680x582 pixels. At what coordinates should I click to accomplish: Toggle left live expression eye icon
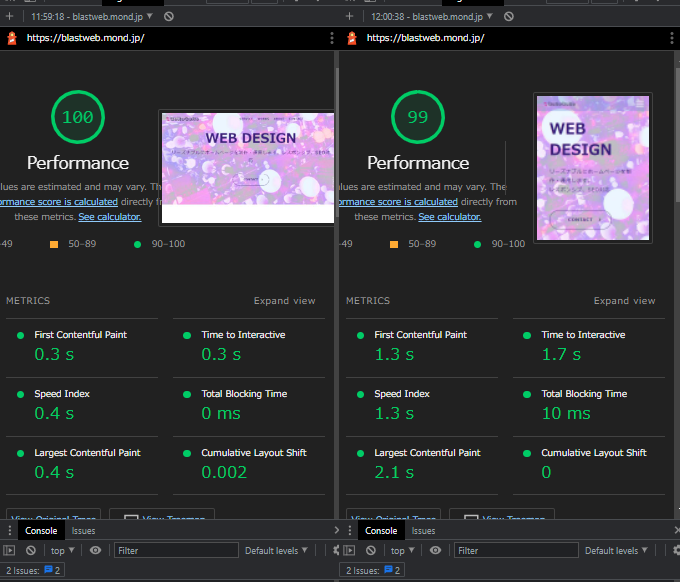click(95, 550)
